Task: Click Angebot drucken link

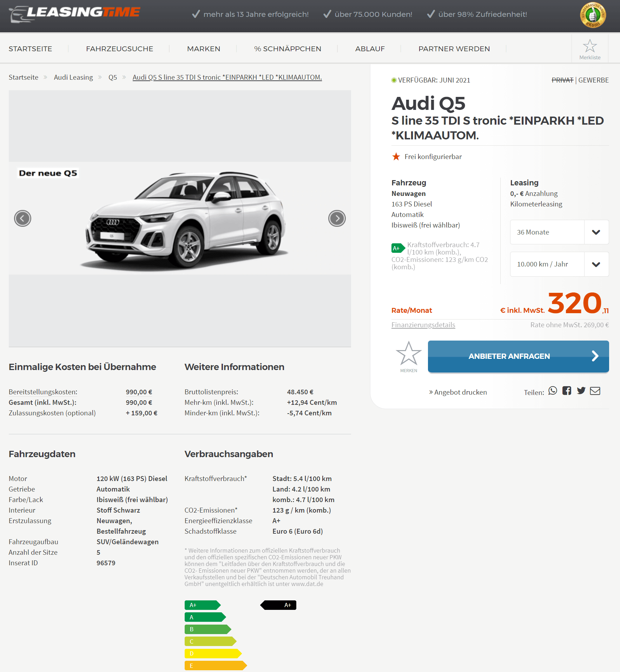Action: pyautogui.click(x=458, y=392)
